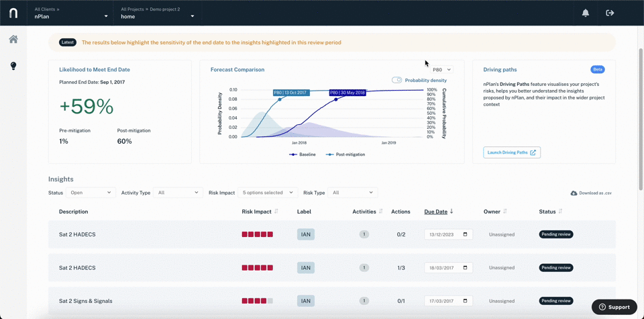Open the lightbulb insights icon in the sidebar
This screenshot has height=319, width=644.
tap(13, 66)
